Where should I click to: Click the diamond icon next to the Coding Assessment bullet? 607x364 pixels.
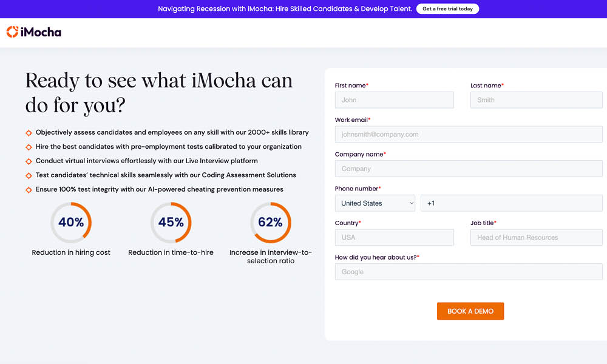pos(29,175)
